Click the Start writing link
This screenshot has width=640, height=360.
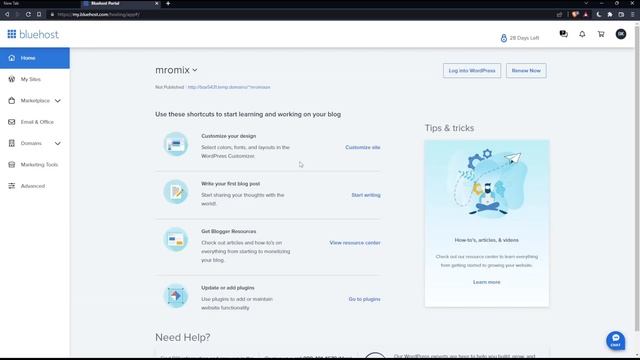tap(366, 195)
